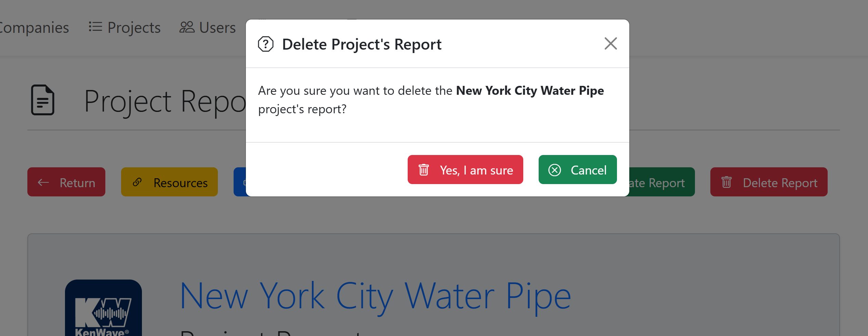Viewport: 868px width, 336px height.
Task: Click the people icon beside Users
Action: [x=187, y=27]
